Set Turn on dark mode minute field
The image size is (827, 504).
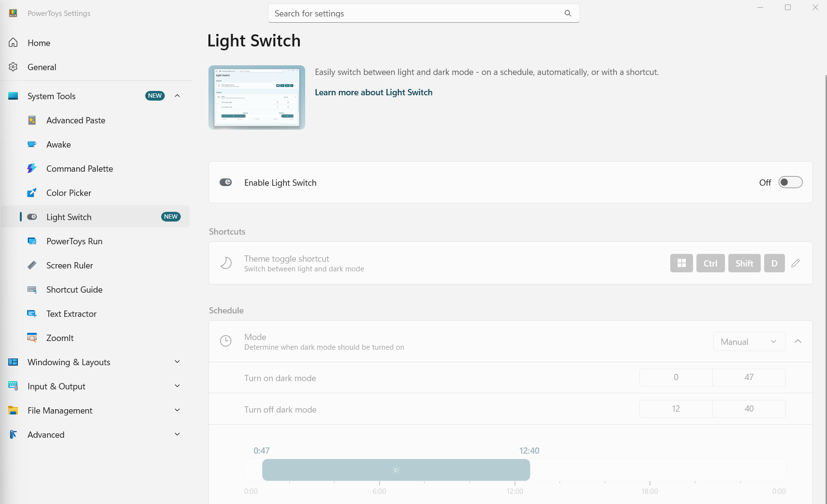coord(749,377)
